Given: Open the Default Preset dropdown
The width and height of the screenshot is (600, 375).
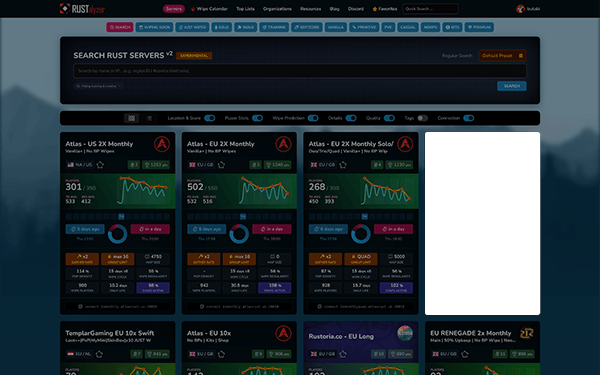Looking at the screenshot, I should coord(502,56).
